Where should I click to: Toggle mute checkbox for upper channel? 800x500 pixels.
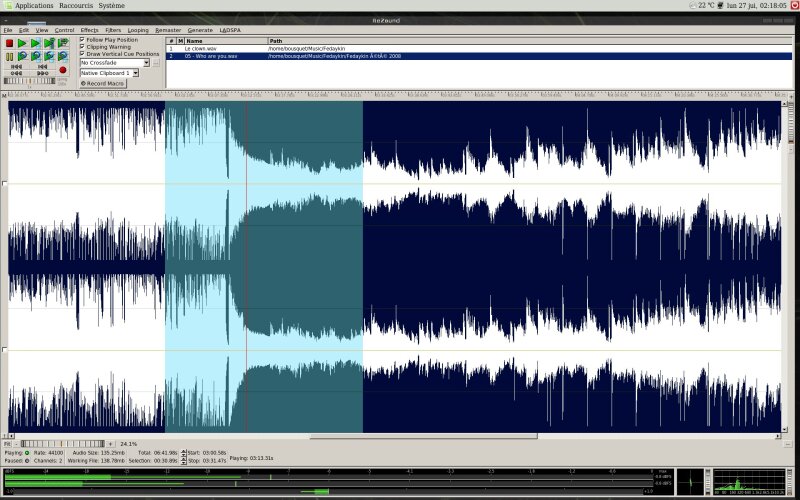click(x=5, y=183)
